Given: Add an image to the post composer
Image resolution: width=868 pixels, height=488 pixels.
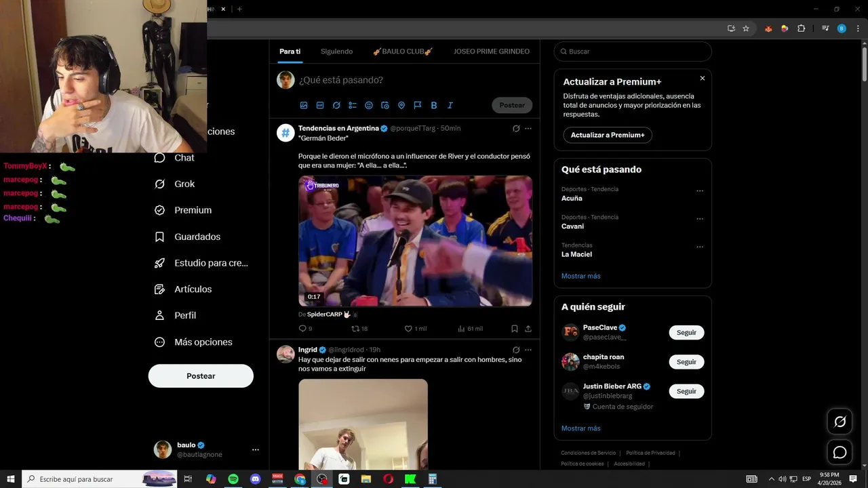Looking at the screenshot, I should point(304,105).
